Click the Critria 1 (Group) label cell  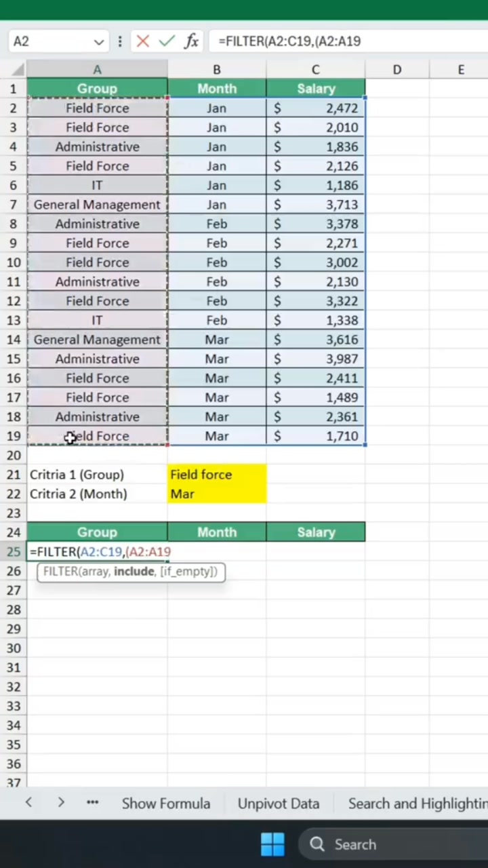click(x=97, y=475)
